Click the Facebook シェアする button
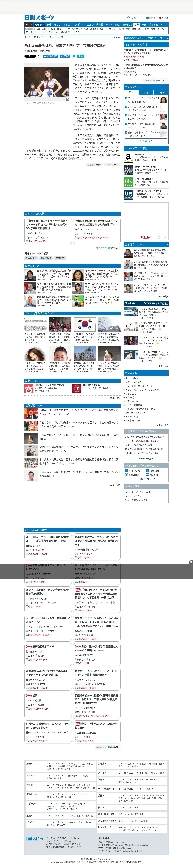This screenshot has width=193, height=868. tap(65, 56)
